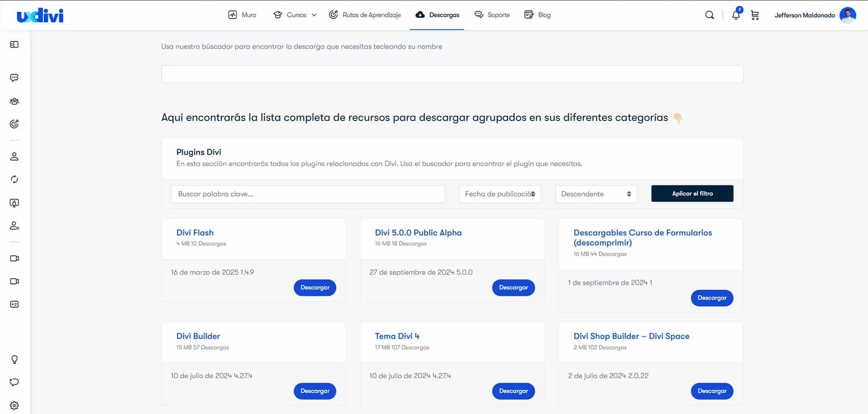
Task: Click the circular arrows sync sidebar icon
Action: (x=15, y=180)
